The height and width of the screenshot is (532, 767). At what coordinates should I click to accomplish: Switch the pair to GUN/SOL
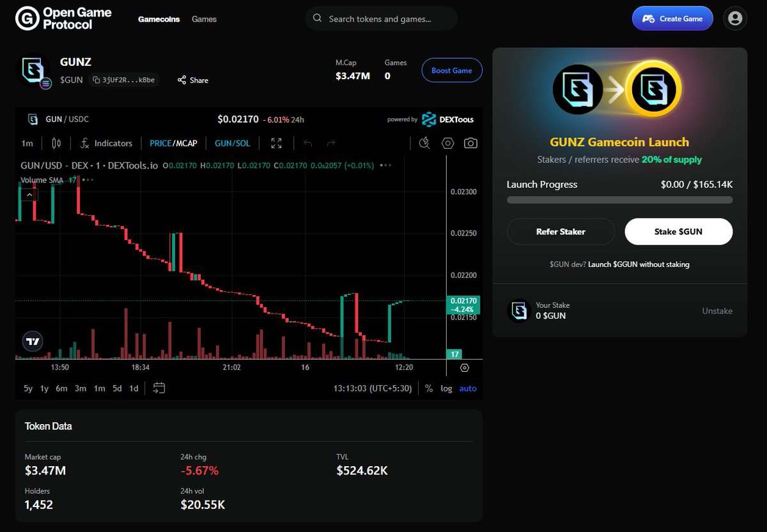pyautogui.click(x=232, y=143)
